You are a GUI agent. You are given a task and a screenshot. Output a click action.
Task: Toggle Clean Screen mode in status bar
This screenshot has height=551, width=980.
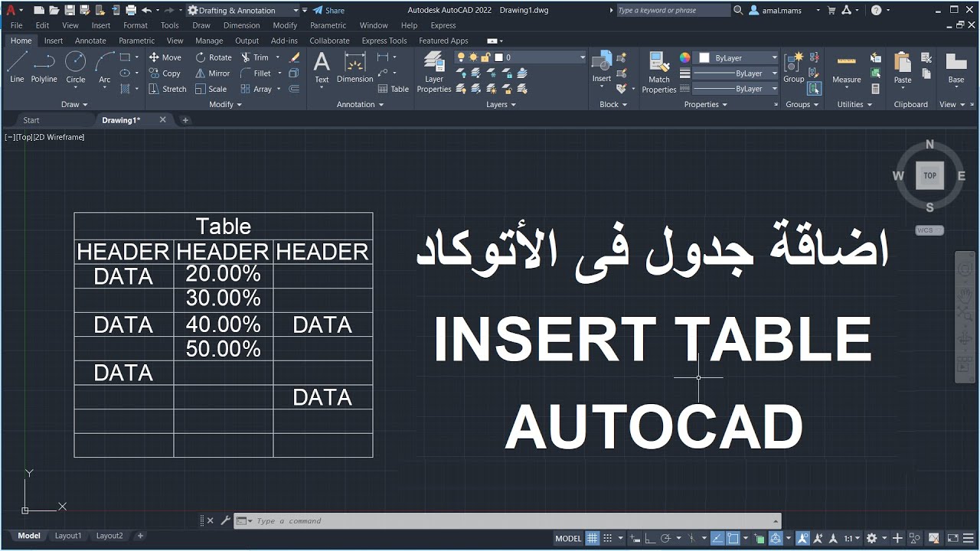[953, 538]
